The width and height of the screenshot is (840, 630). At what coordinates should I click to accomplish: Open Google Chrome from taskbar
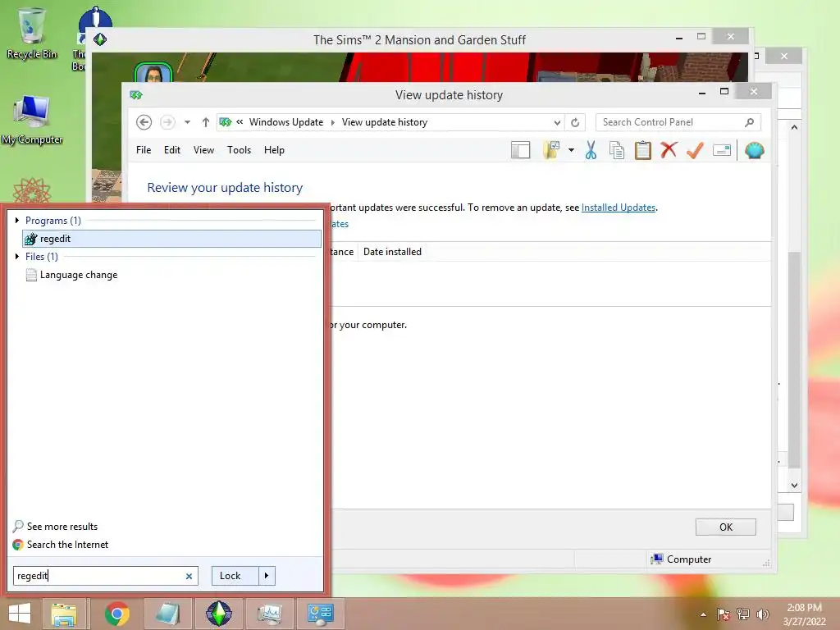point(117,614)
